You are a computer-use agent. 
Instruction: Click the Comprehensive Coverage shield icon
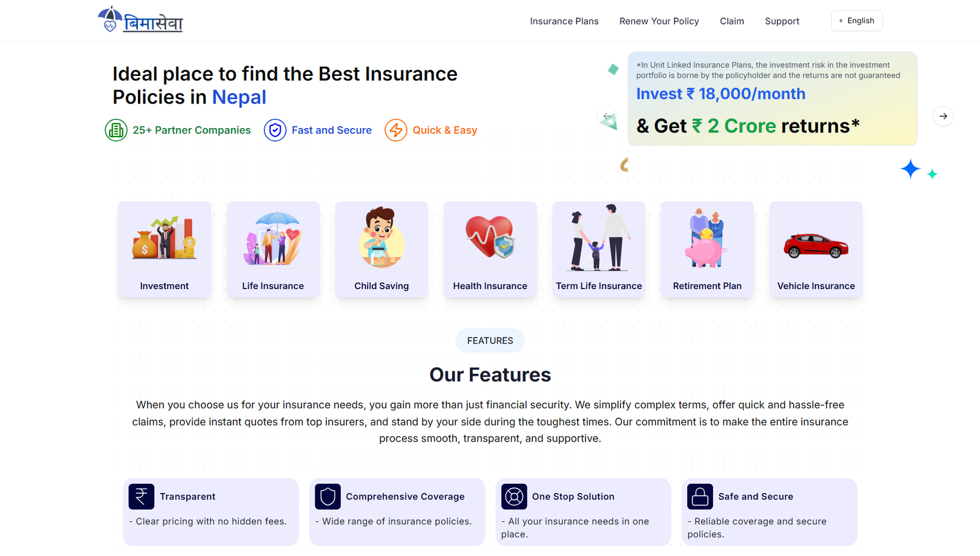click(x=328, y=497)
